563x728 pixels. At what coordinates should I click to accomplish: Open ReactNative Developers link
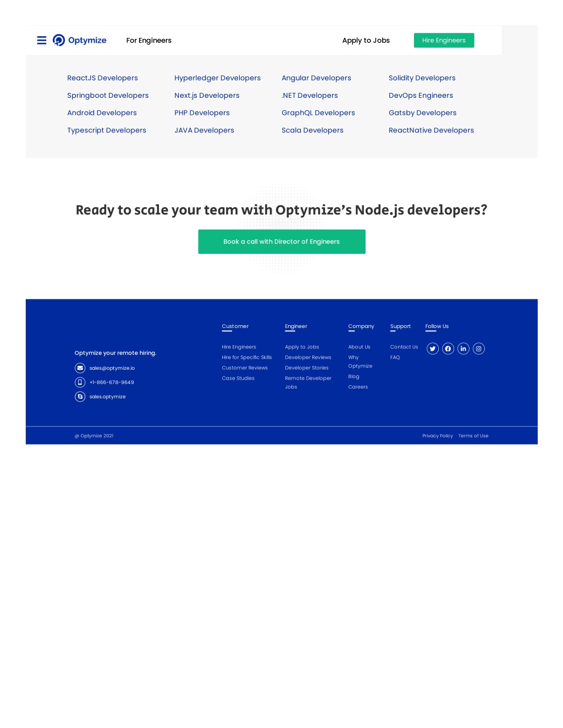432,131
